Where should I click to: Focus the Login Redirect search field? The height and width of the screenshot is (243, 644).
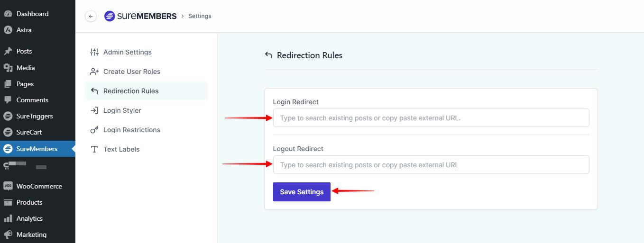click(431, 118)
